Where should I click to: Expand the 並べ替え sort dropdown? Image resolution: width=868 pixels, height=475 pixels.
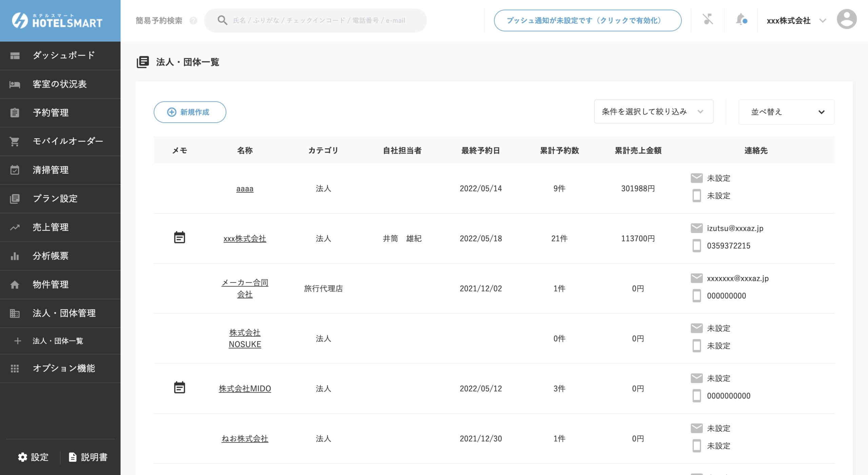(x=786, y=112)
